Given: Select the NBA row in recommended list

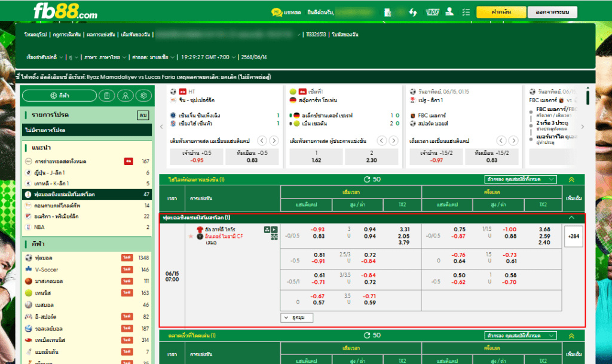Looking at the screenshot, I should 87,227.
